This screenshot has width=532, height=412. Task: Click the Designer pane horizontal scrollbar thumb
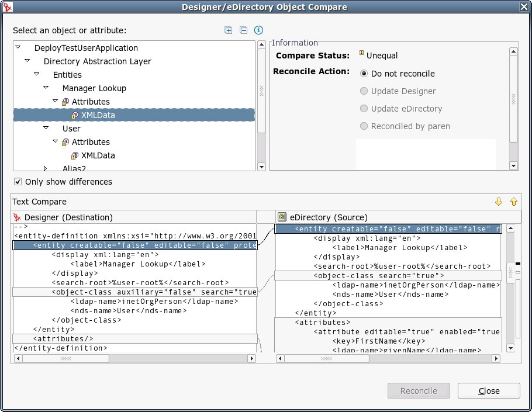66,358
